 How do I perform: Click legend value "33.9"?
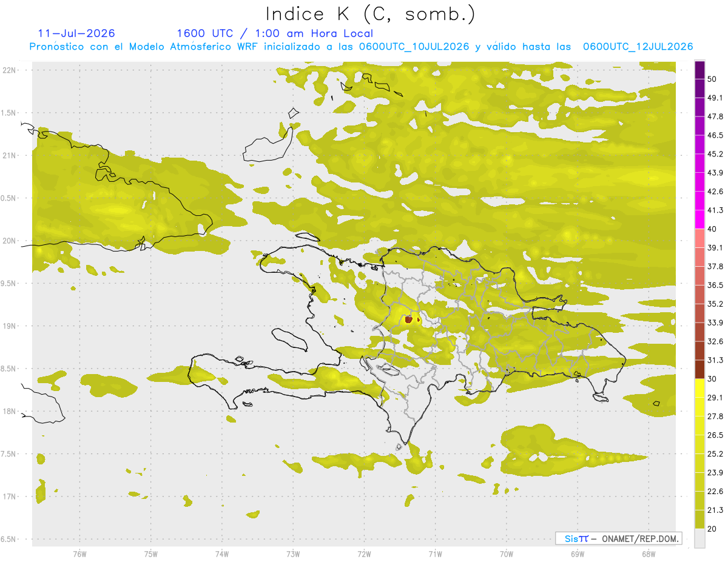(x=715, y=323)
